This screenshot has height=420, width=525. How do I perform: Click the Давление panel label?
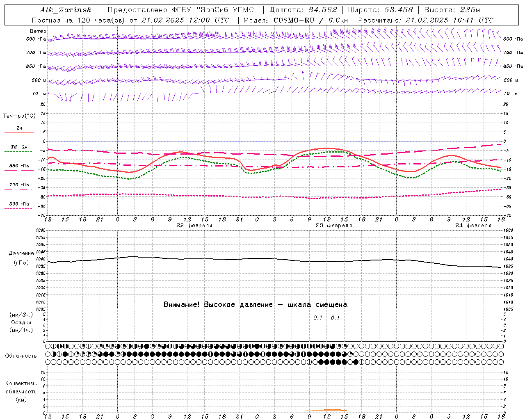coord(21,253)
